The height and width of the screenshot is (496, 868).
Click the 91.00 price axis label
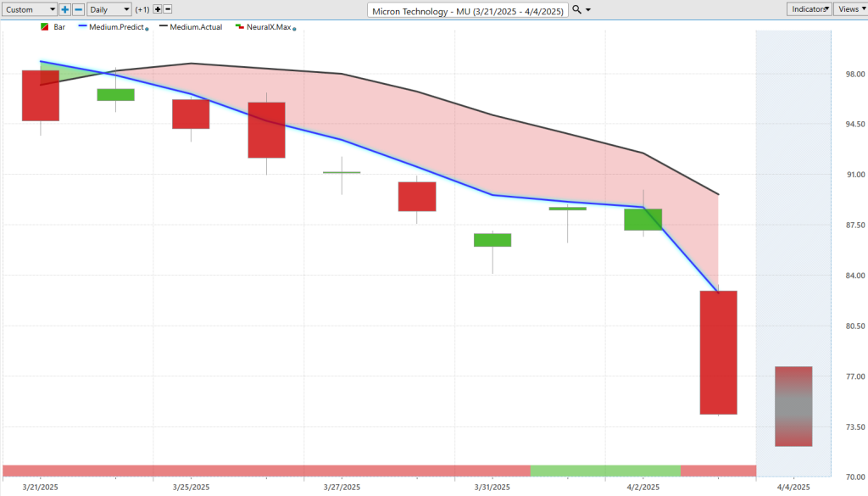click(855, 175)
